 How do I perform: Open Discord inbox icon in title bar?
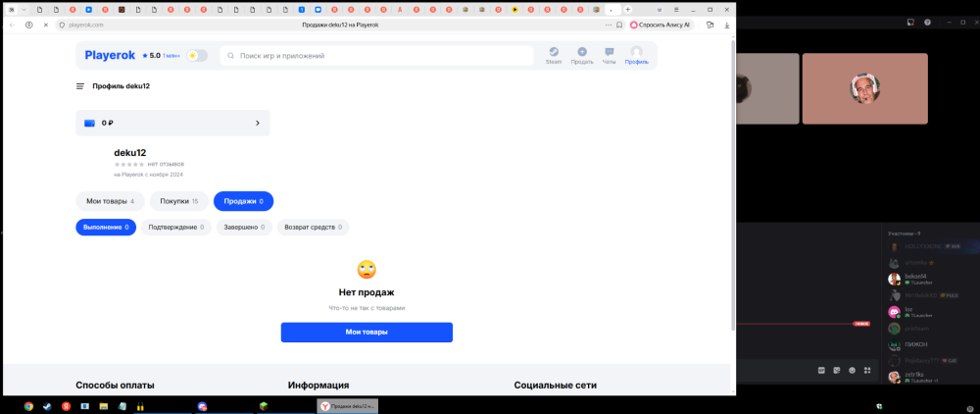(x=911, y=22)
